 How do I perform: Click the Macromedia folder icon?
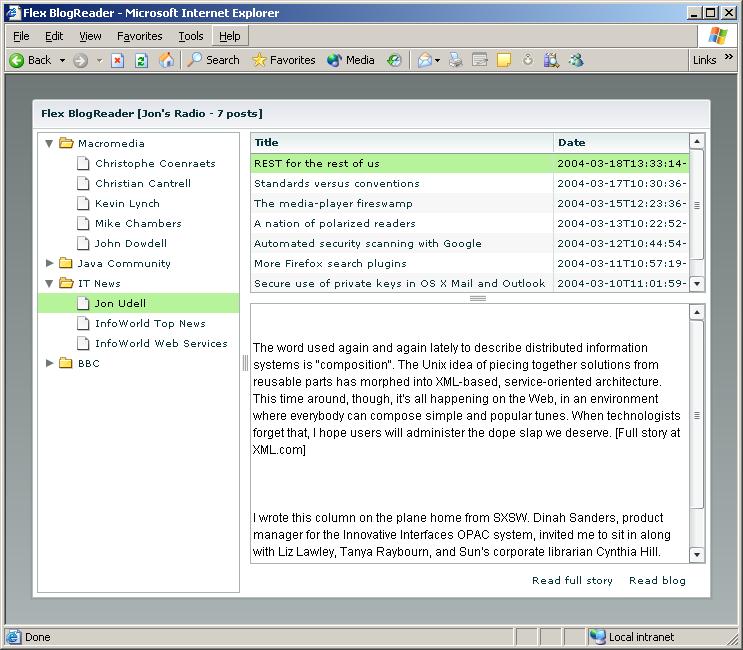coord(66,143)
